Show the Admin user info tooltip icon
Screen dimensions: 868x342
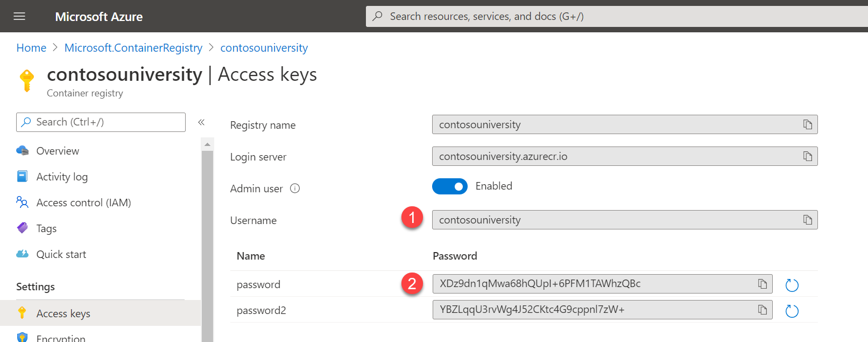pyautogui.click(x=295, y=189)
